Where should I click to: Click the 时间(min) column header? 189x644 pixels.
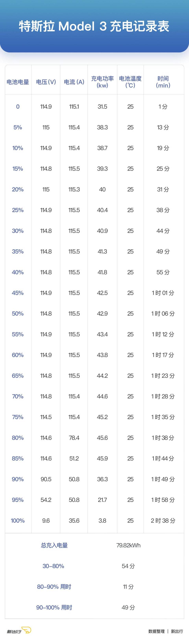(163, 82)
